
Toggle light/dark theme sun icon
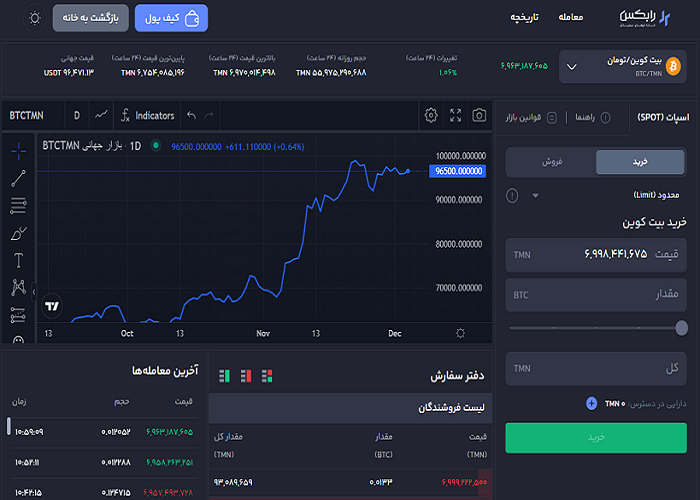pyautogui.click(x=35, y=18)
